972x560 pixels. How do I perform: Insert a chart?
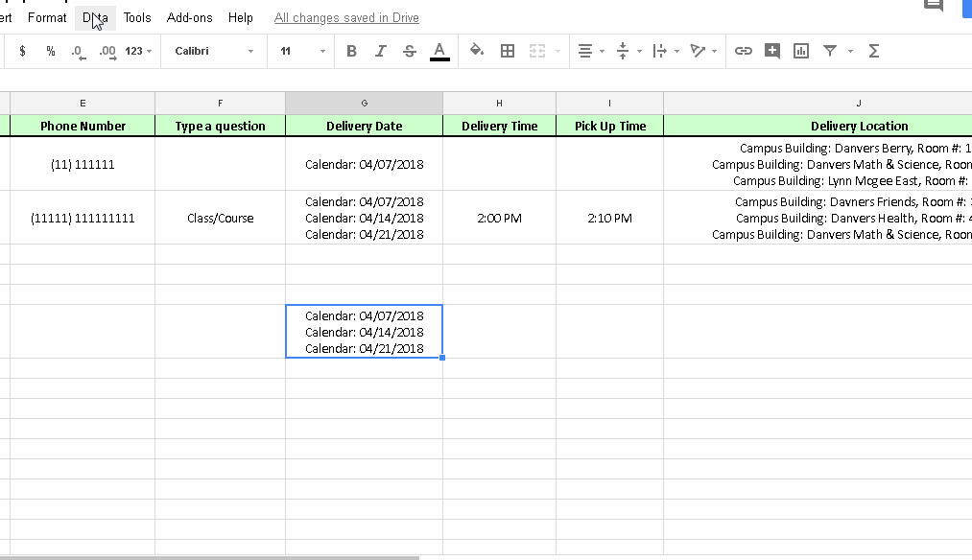[800, 51]
